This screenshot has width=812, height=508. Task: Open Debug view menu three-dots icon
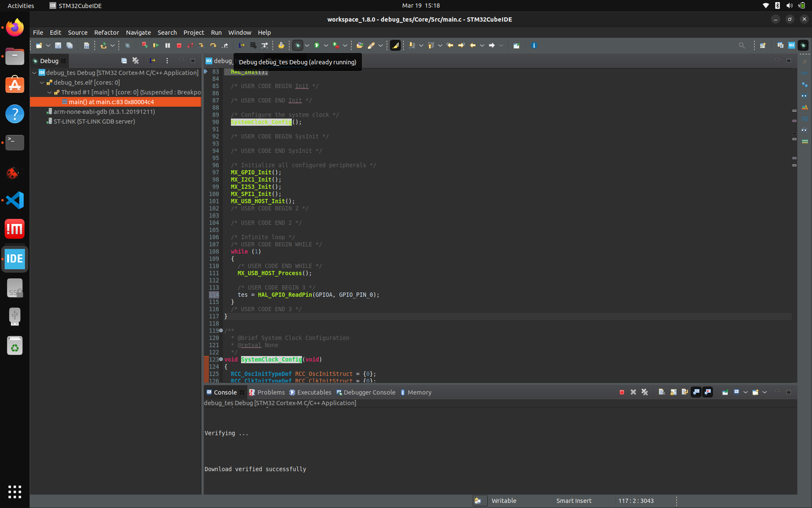[167, 61]
